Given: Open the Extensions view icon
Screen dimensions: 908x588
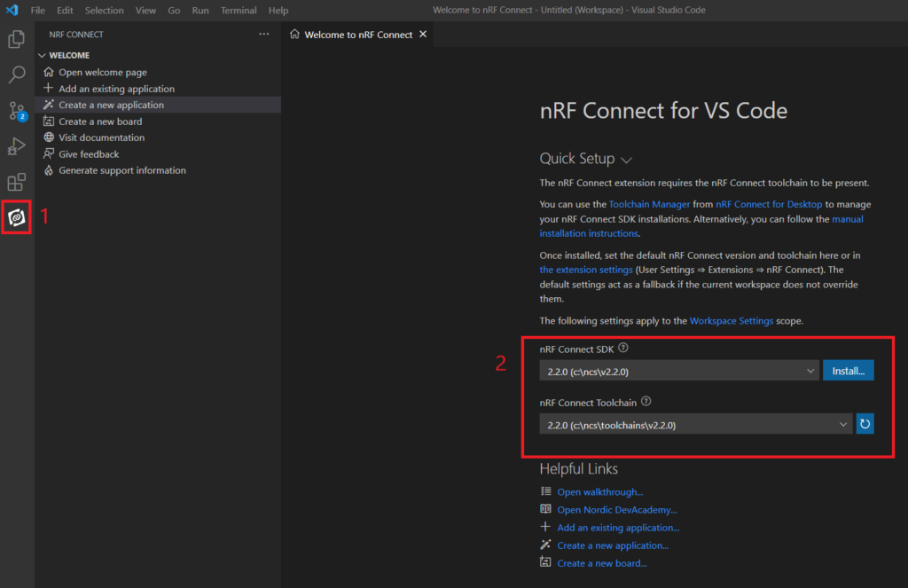Looking at the screenshot, I should click(16, 183).
